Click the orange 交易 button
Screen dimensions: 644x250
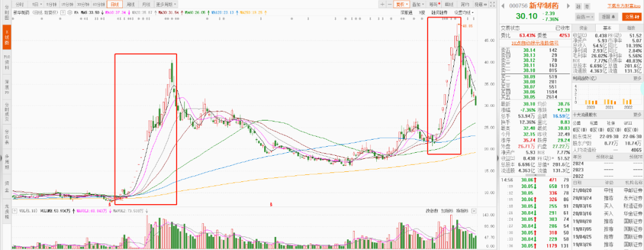(x=631, y=17)
